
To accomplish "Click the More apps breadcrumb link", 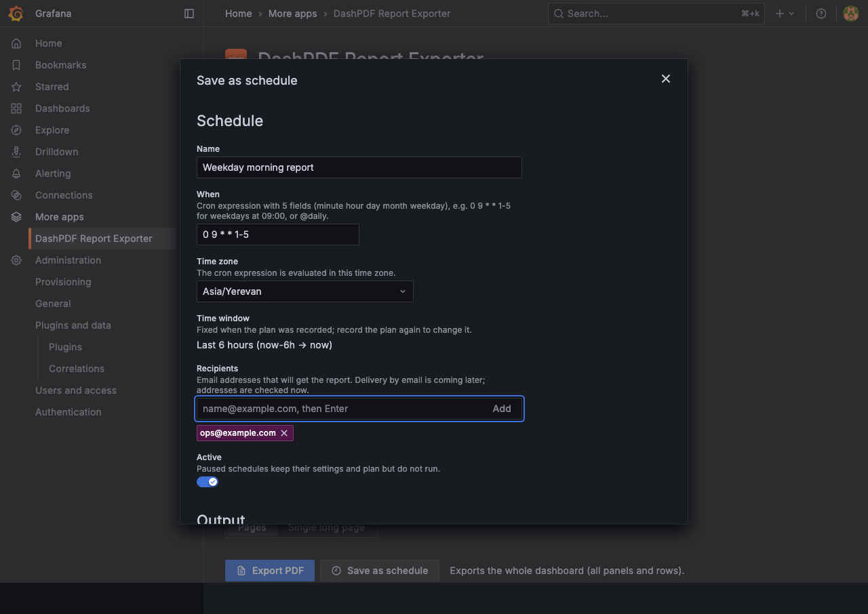I will (292, 14).
